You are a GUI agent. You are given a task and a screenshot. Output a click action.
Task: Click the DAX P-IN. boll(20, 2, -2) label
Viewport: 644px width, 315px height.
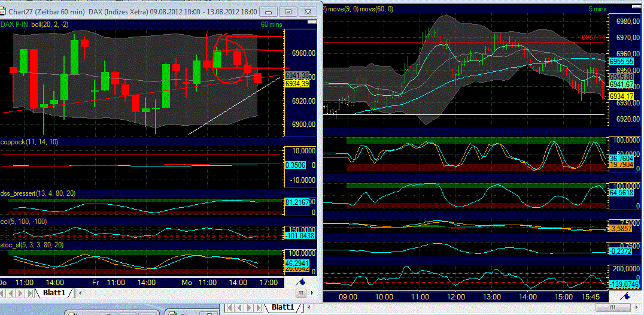pyautogui.click(x=35, y=25)
